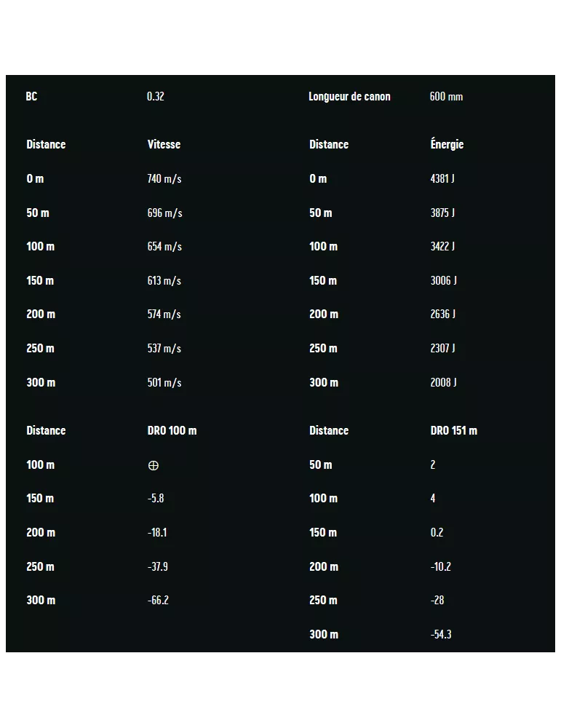Select the 2008 J energy value
Screen dimensions: 561x728
coord(443,382)
